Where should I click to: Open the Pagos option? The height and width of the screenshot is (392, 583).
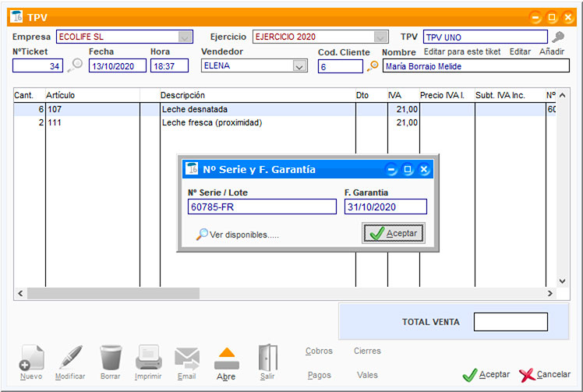tap(320, 375)
